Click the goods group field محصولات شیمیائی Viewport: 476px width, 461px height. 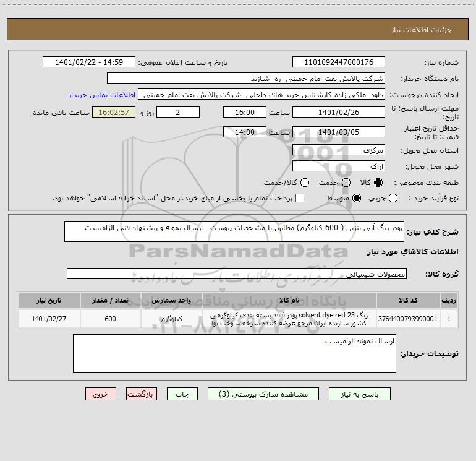click(x=237, y=274)
